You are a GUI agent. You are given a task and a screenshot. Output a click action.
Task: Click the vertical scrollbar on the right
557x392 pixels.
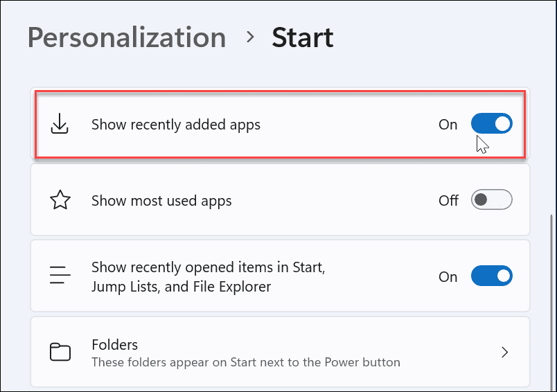click(x=552, y=291)
